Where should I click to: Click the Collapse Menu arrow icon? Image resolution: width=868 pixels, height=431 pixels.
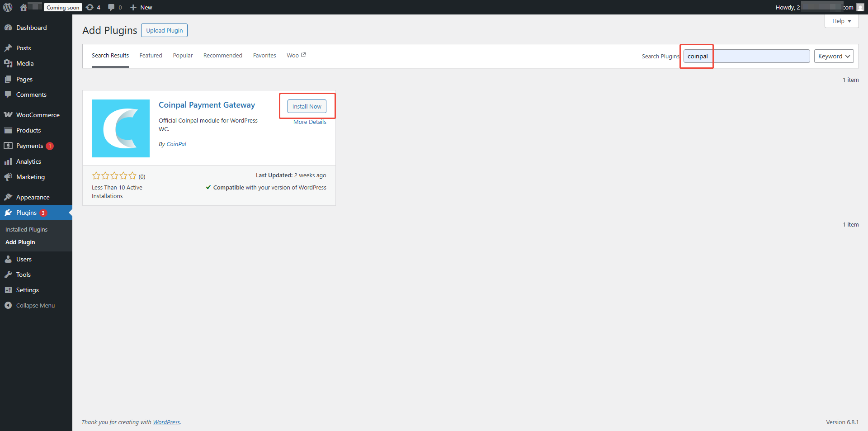pyautogui.click(x=8, y=305)
